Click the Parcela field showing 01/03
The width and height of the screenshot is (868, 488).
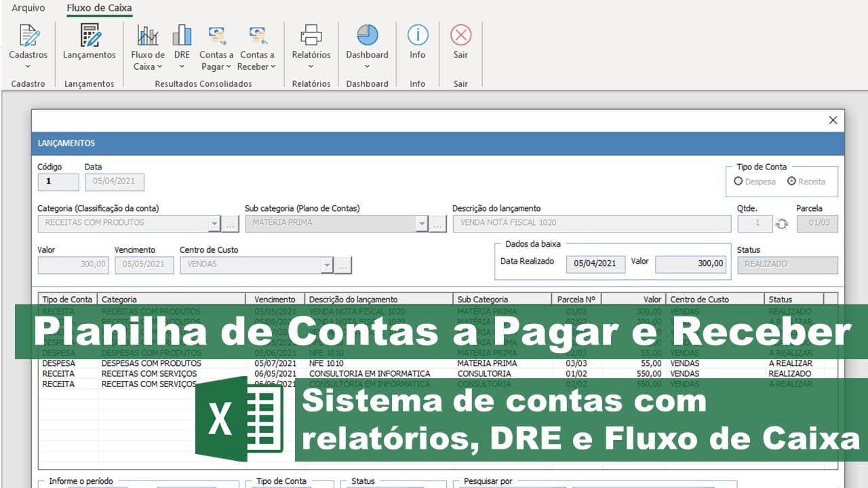coord(817,223)
